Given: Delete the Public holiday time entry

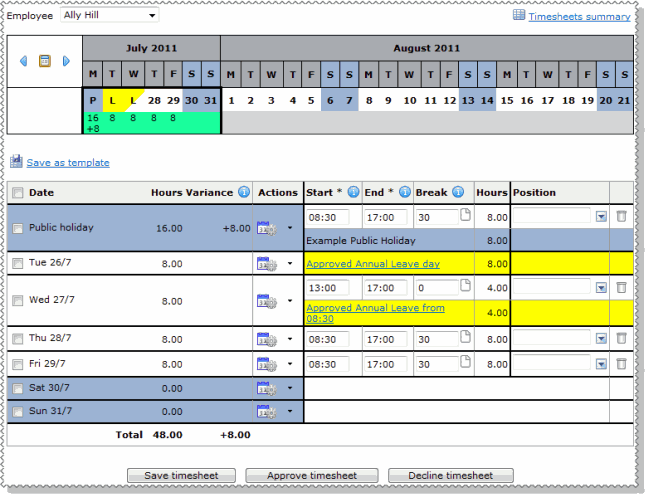Looking at the screenshot, I should (x=621, y=216).
